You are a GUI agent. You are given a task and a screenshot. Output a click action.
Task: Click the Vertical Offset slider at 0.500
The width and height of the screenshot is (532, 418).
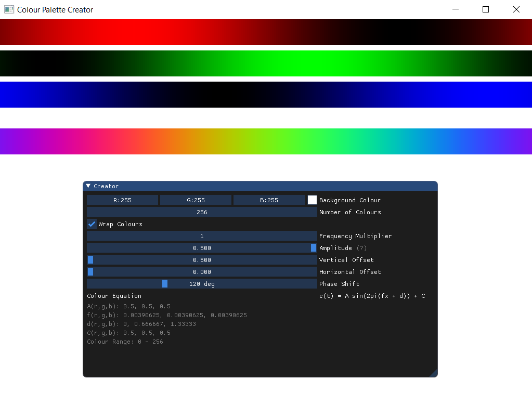tap(202, 260)
